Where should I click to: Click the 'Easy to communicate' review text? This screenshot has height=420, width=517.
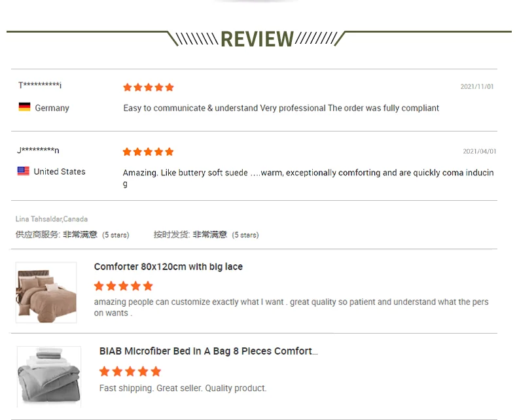tap(281, 108)
